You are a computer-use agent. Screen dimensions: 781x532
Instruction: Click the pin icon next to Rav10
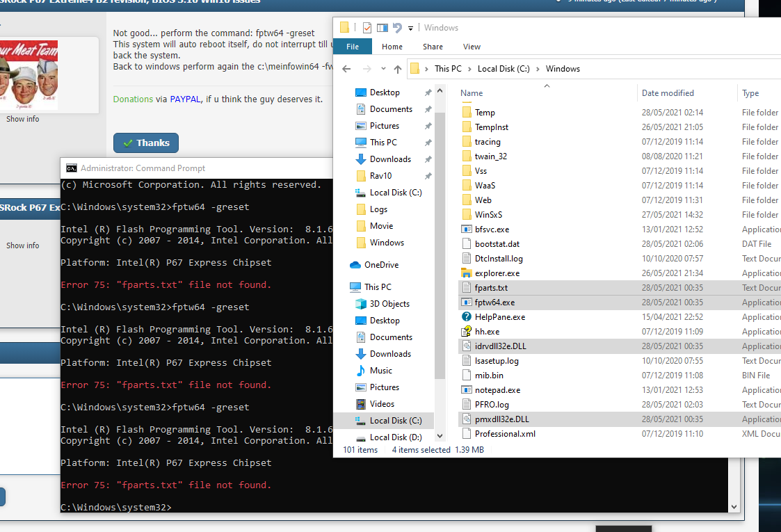coord(428,176)
